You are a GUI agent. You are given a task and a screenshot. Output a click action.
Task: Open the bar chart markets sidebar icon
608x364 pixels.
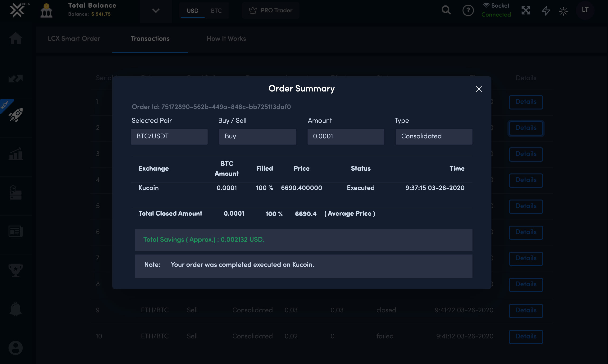15,154
